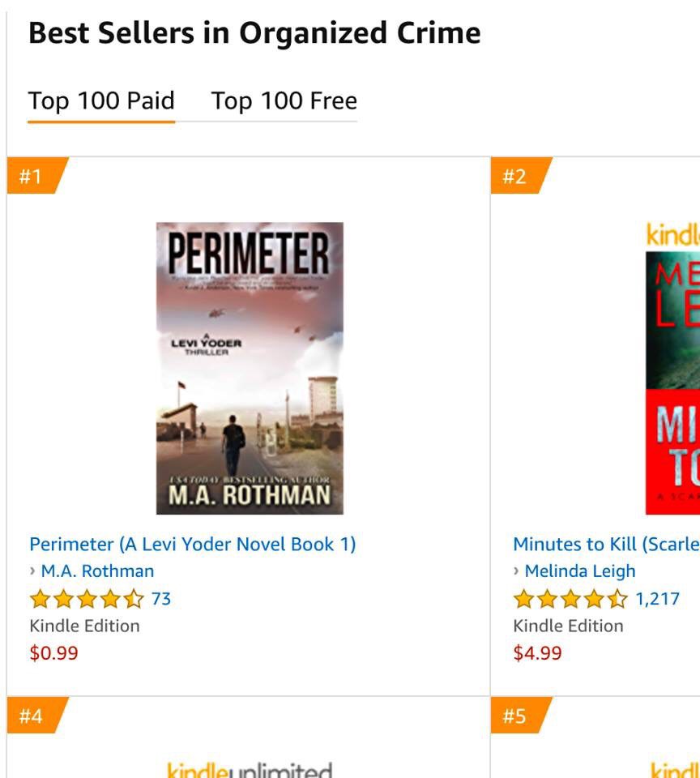Click the #5 rank badge
This screenshot has width=700, height=778.
(516, 716)
